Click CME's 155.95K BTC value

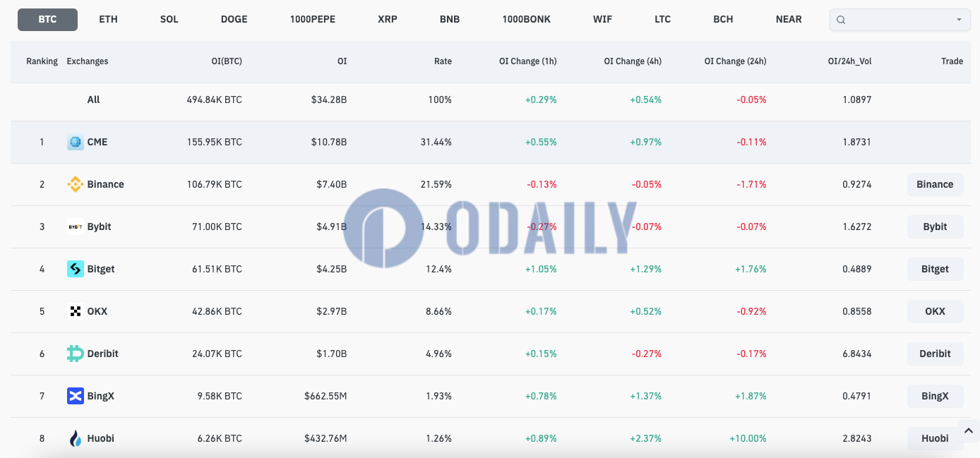pyautogui.click(x=215, y=142)
